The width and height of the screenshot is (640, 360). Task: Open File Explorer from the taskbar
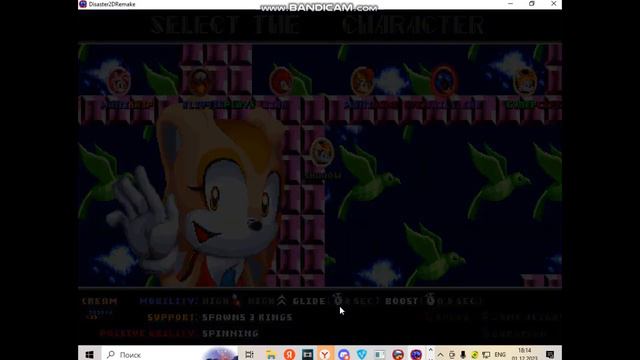271,354
